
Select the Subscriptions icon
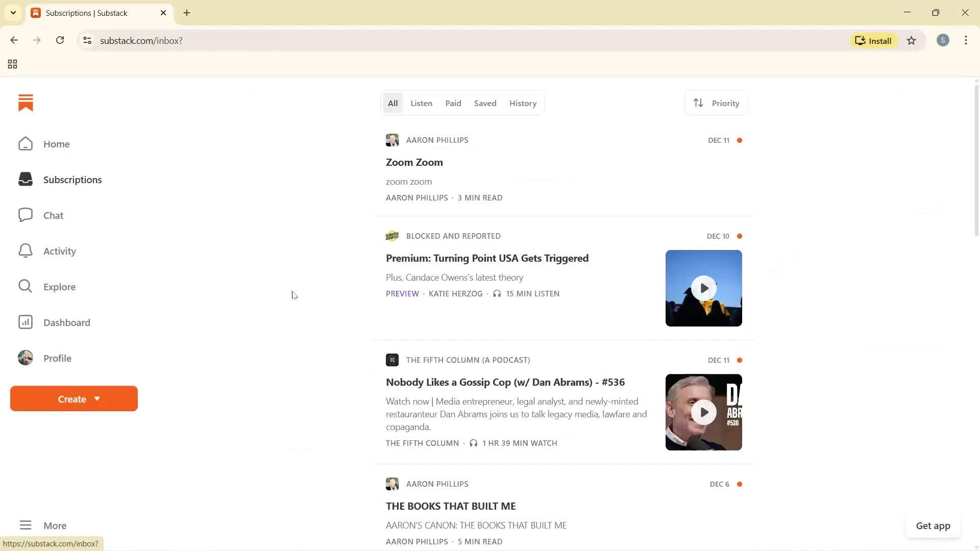(x=25, y=180)
